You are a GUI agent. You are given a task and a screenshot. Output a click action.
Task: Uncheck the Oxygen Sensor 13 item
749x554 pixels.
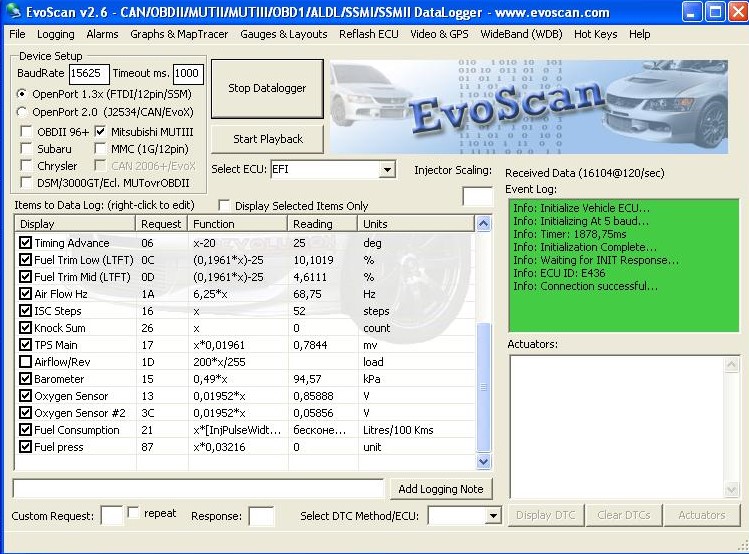25,396
